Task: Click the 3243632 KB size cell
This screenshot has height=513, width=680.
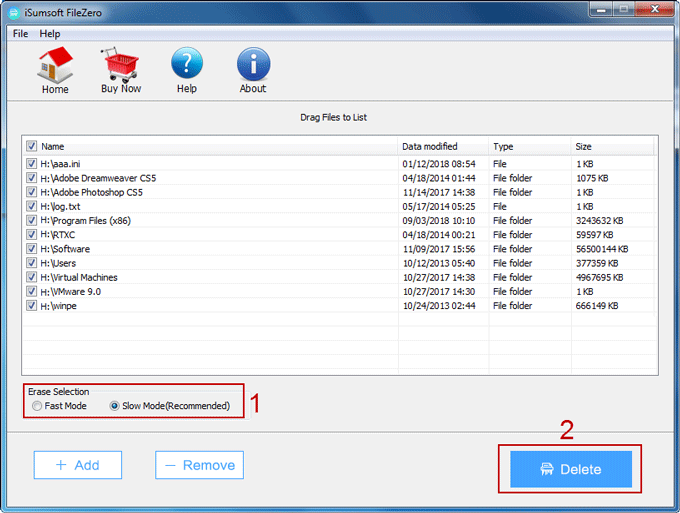Action: point(599,221)
